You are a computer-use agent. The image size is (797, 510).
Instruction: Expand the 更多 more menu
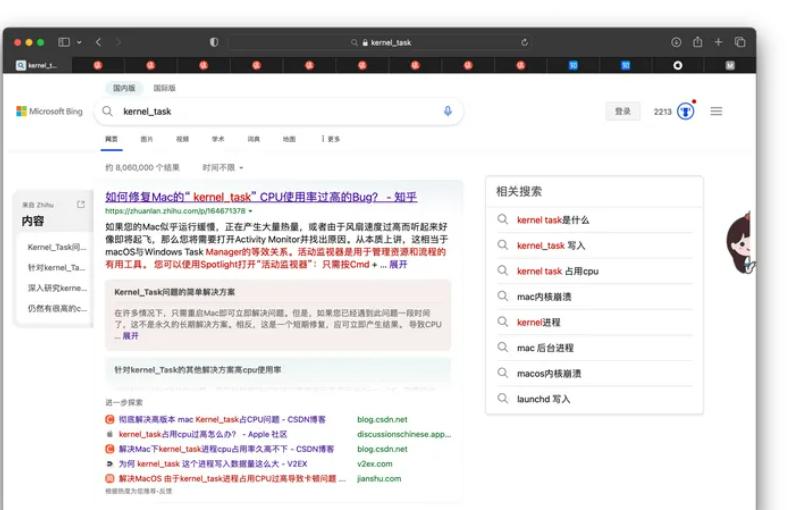[331, 139]
